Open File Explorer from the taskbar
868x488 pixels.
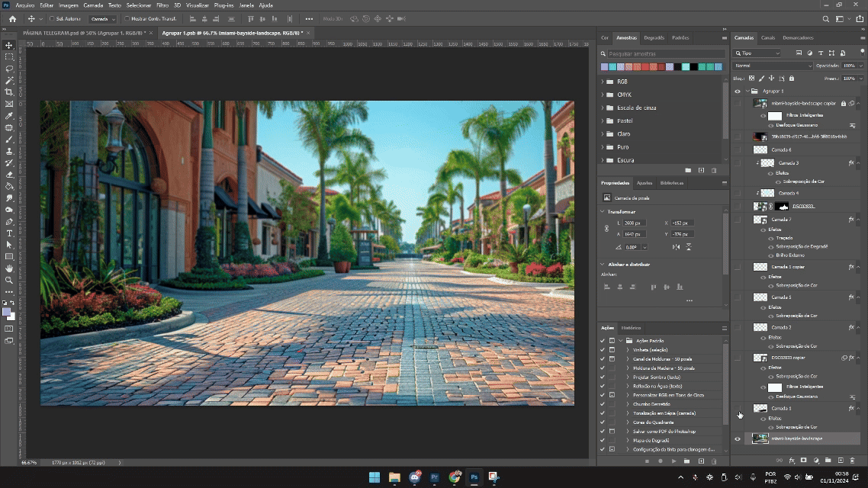pos(394,477)
